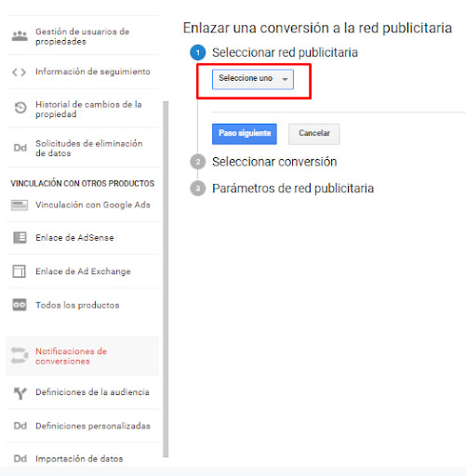
Task: Click the Enlazar una conversión page title
Action: [x=317, y=28]
